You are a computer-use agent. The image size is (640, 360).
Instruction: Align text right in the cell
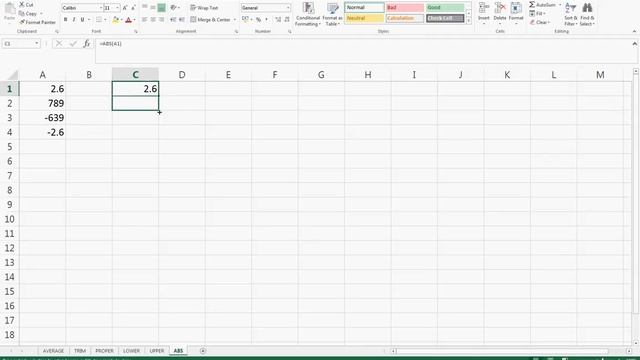(x=162, y=20)
